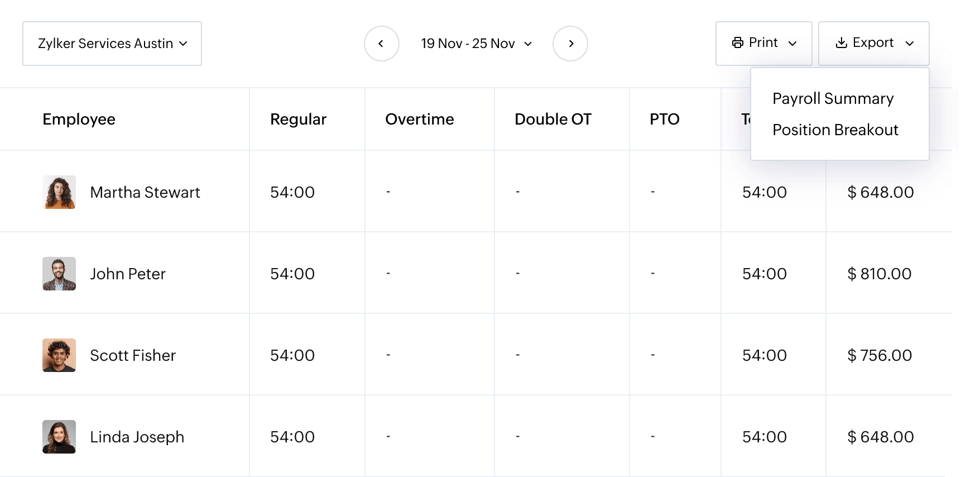Open the Print dropdown chevron
Viewport: 980px width, 477px height.
click(792, 44)
